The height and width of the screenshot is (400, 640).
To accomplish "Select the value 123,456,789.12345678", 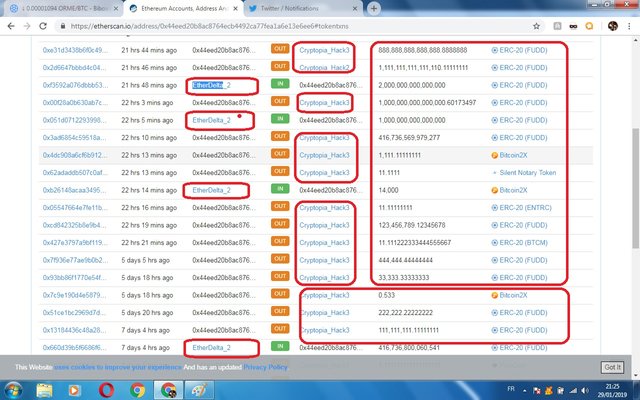I will click(x=412, y=225).
